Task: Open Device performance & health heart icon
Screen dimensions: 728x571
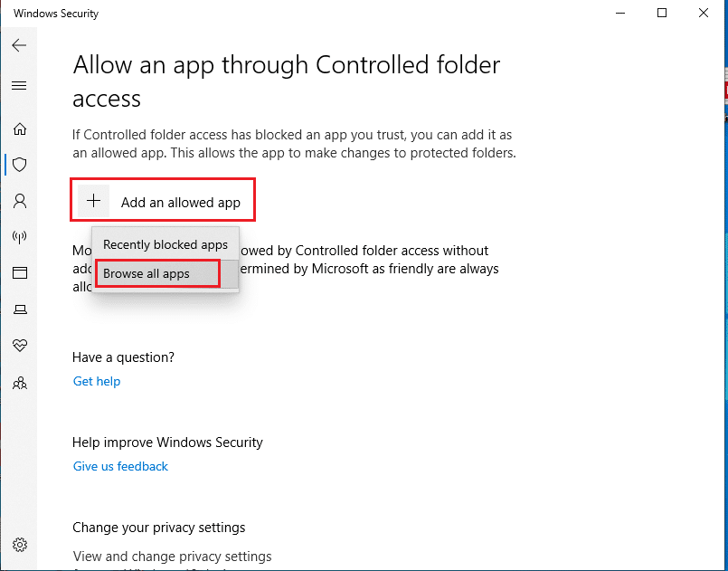Action: [20, 345]
